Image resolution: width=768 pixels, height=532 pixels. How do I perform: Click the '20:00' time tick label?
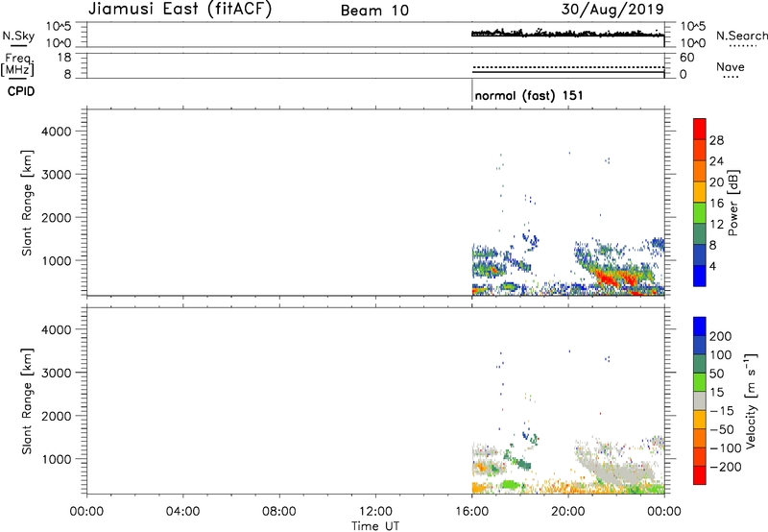567,512
